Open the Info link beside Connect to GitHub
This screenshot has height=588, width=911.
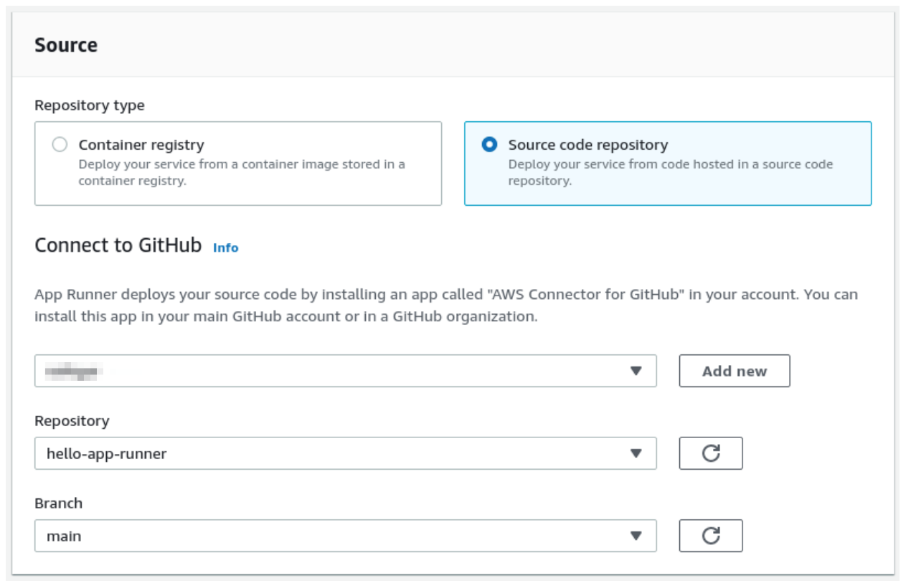[x=226, y=247]
